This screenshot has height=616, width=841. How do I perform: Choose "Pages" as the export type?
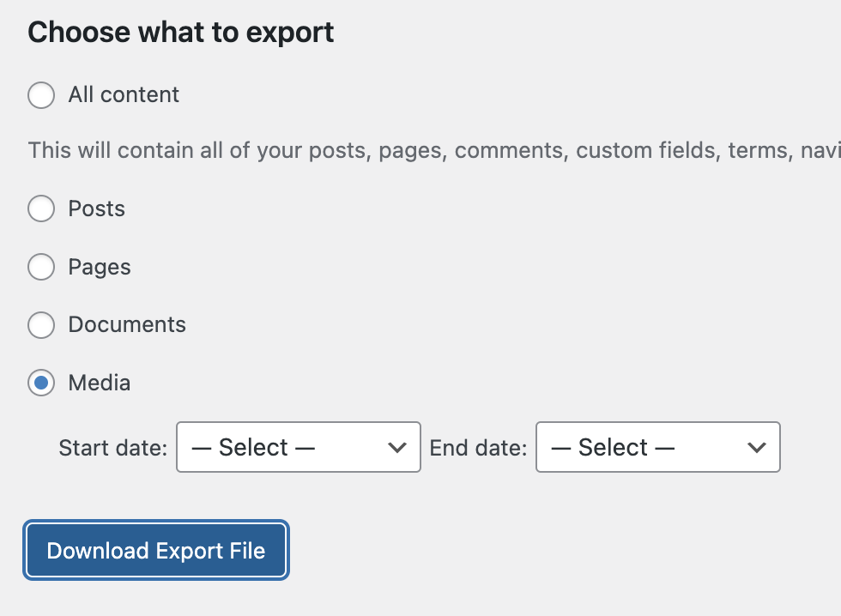(x=41, y=267)
